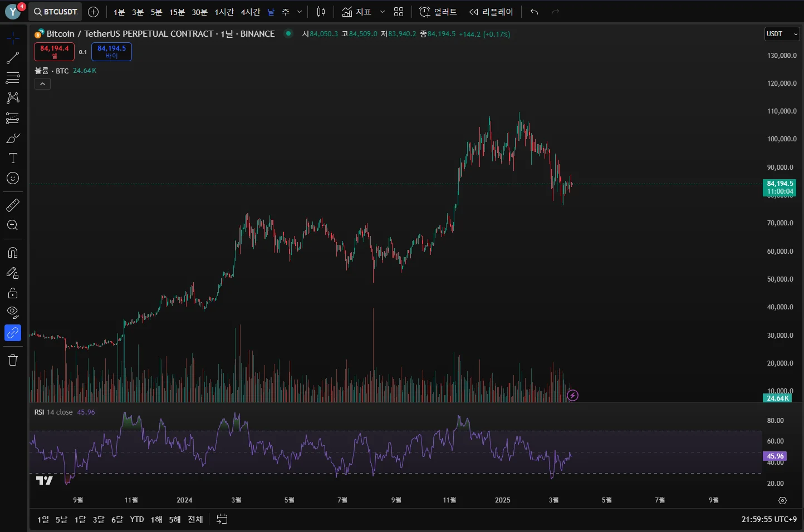Viewport: 804px width, 532px height.
Task: Open chart settings gear at the time axis
Action: [x=782, y=500]
